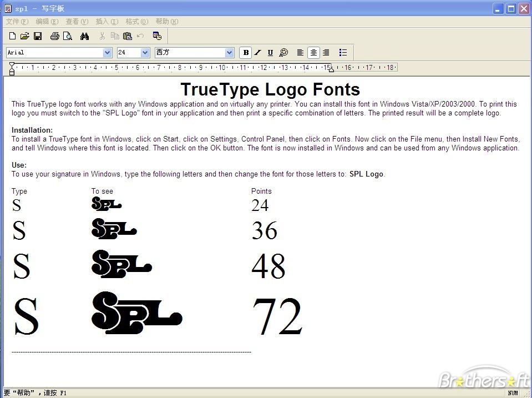Expand the 西方 script dropdown

(229, 53)
